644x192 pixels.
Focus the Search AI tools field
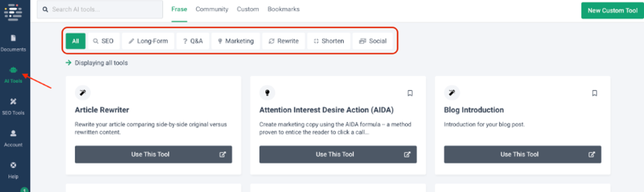point(100,9)
